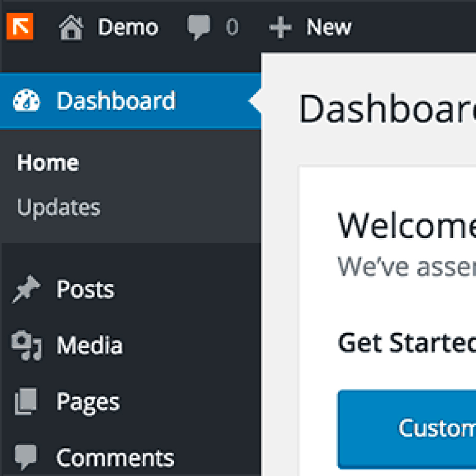Open the Comments menu in sidebar
This screenshot has height=476, width=476.
115,458
